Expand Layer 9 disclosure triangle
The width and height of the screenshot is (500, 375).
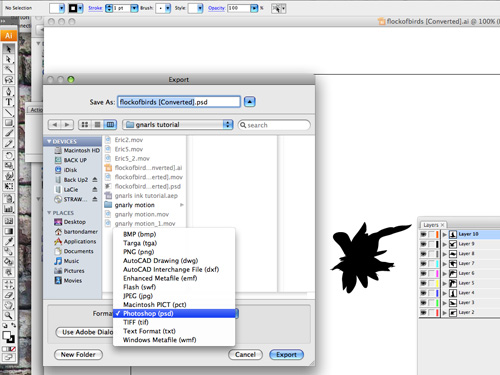pos(444,244)
